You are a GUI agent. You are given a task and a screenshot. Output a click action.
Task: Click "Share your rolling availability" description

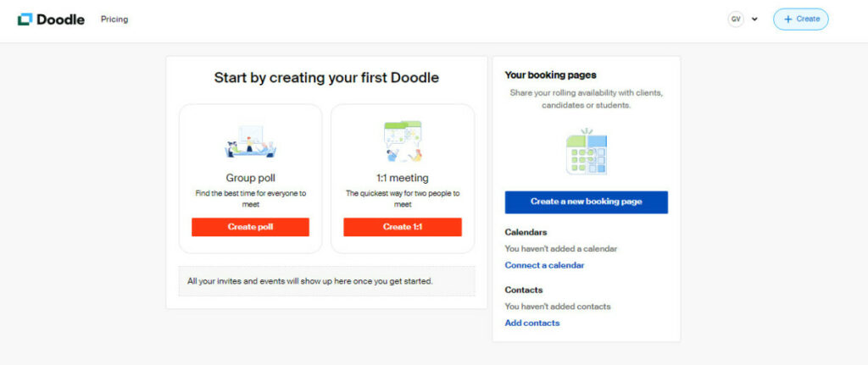coord(587,99)
